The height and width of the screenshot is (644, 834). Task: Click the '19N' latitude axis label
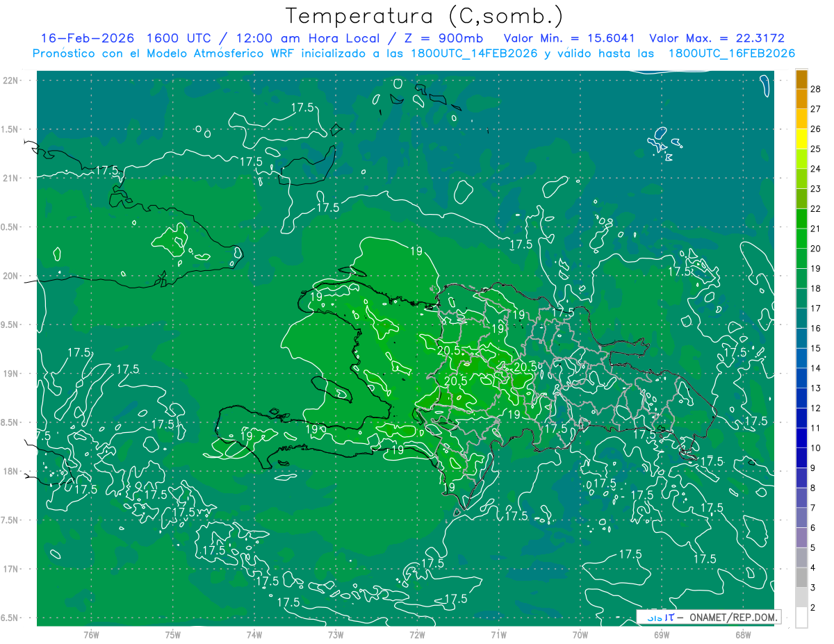10,374
